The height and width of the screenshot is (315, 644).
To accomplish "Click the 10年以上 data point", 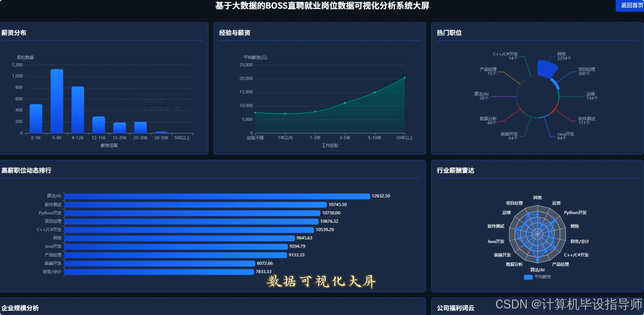I will click(x=404, y=78).
